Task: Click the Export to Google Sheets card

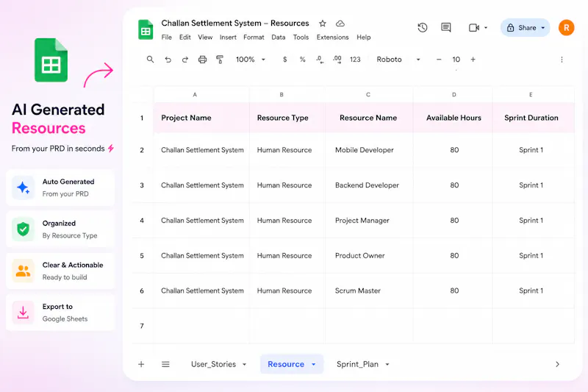Action: [x=60, y=313]
